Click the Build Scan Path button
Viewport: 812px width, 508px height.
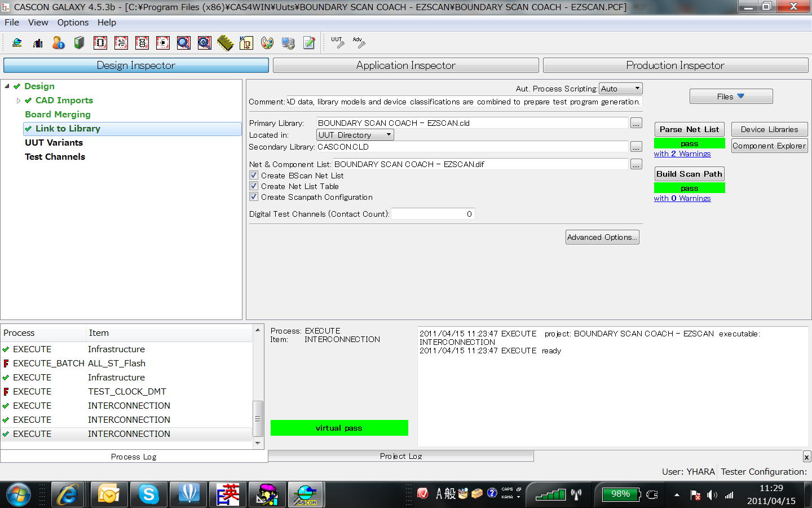click(689, 174)
